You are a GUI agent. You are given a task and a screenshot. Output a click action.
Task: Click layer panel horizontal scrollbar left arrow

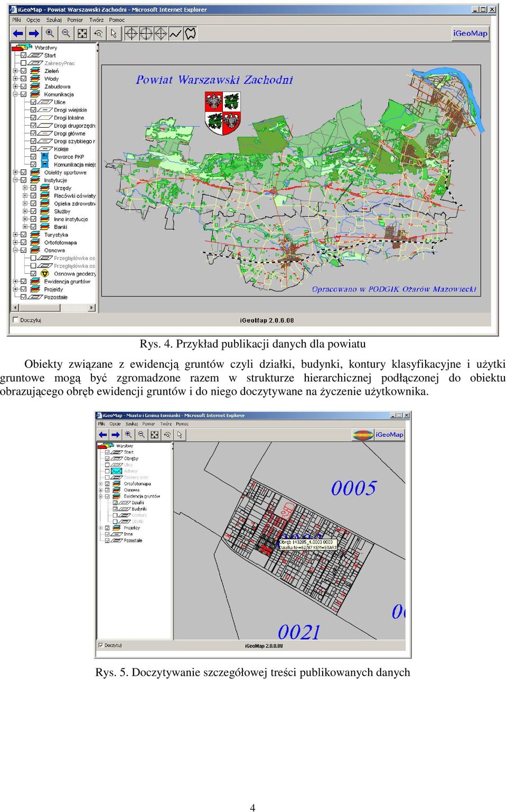[x=15, y=308]
